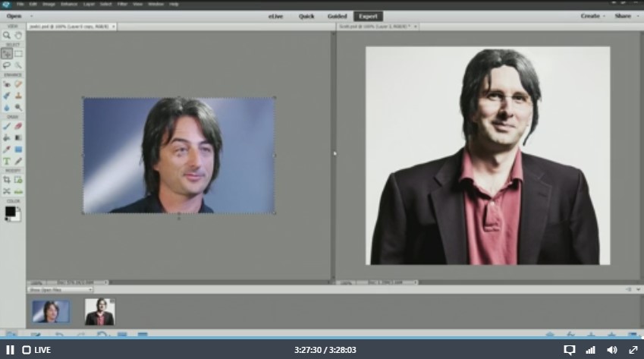Select the Move tool
Screen dimensions: 644x359
[x=7, y=54]
